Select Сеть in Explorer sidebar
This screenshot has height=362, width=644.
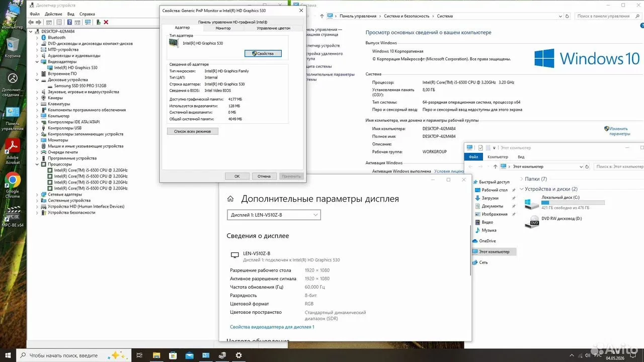pyautogui.click(x=479, y=262)
